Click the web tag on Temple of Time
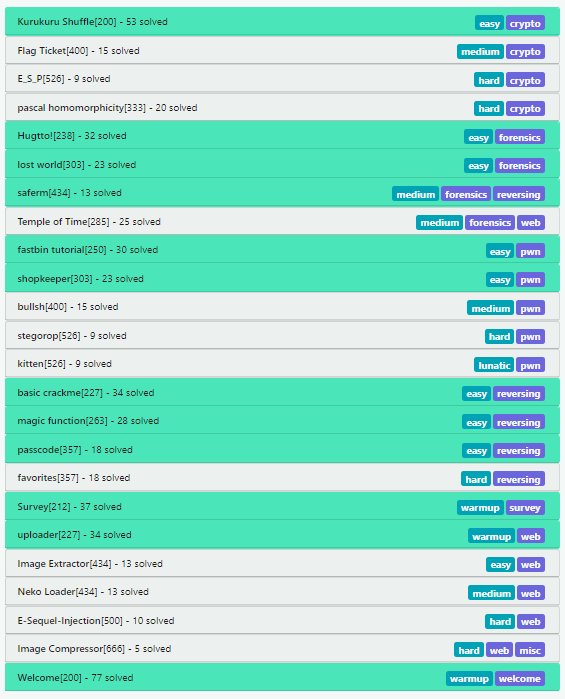Image resolution: width=565 pixels, height=699 pixels. (531, 223)
